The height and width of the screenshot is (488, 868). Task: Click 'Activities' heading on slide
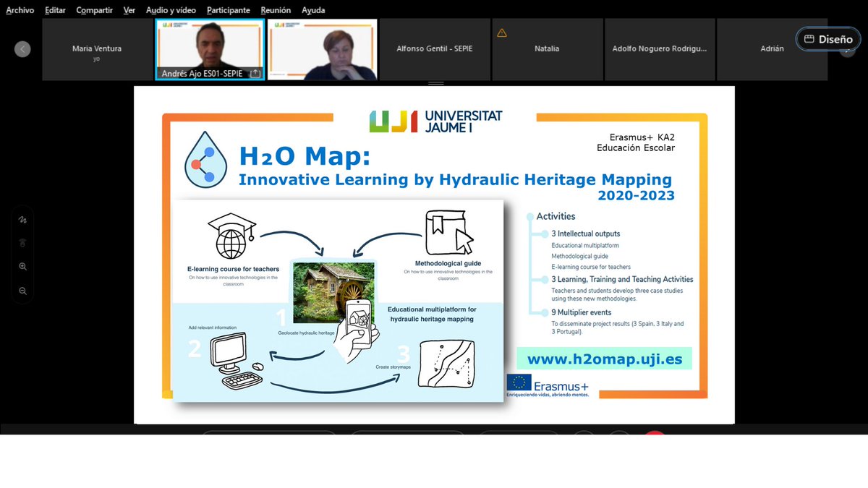[556, 216]
